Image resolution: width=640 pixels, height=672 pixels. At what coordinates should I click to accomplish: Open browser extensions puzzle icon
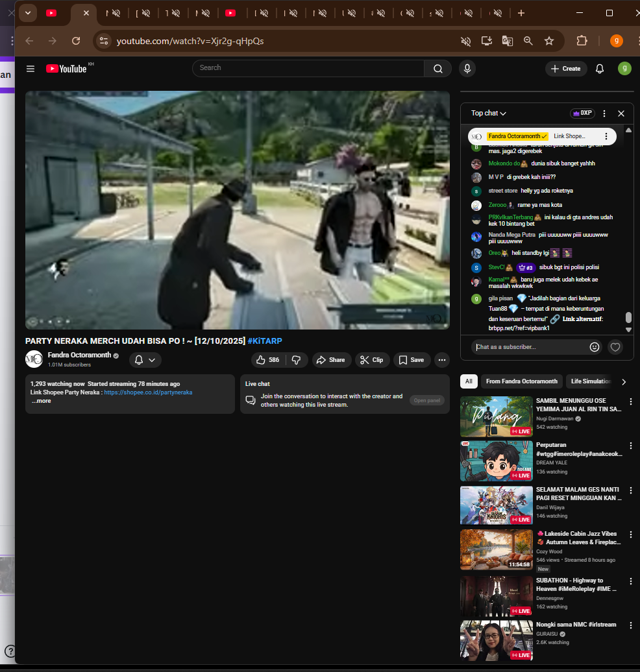click(582, 41)
